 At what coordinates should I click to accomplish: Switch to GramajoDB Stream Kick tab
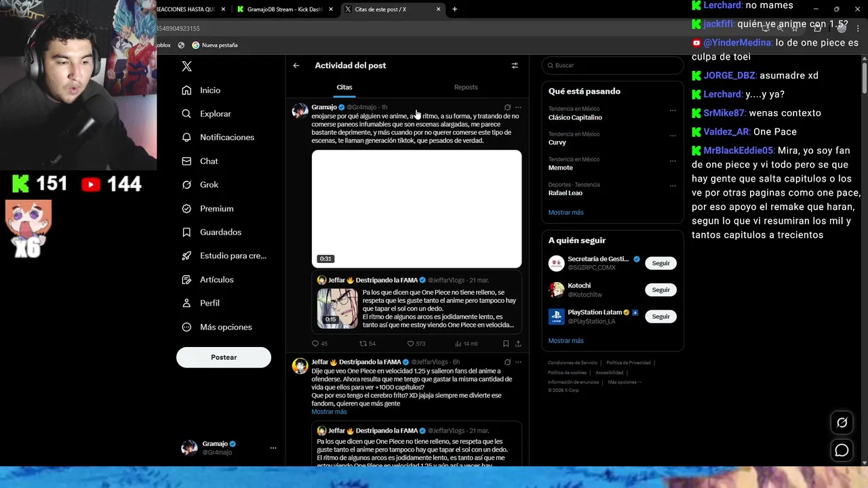click(285, 9)
